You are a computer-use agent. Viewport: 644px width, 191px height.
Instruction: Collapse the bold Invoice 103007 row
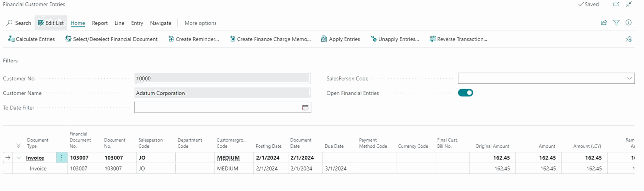(19, 158)
